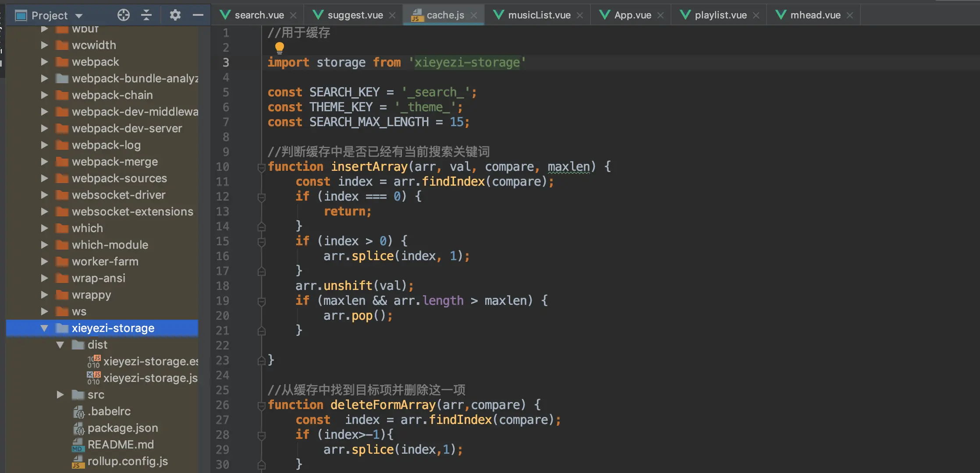Collapse the dist folder

[x=60, y=345]
